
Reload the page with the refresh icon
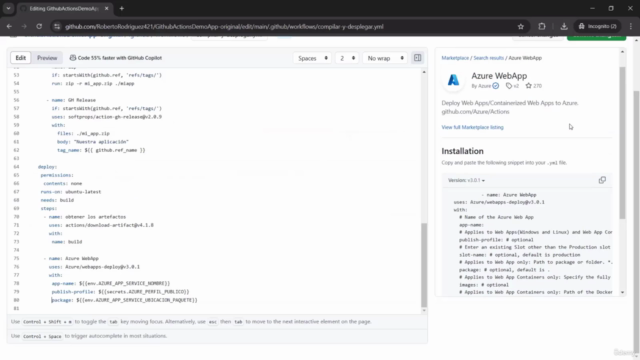(39, 27)
